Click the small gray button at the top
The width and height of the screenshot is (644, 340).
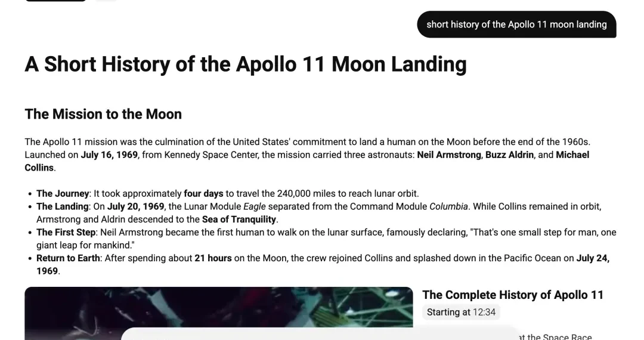pyautogui.click(x=106, y=1)
